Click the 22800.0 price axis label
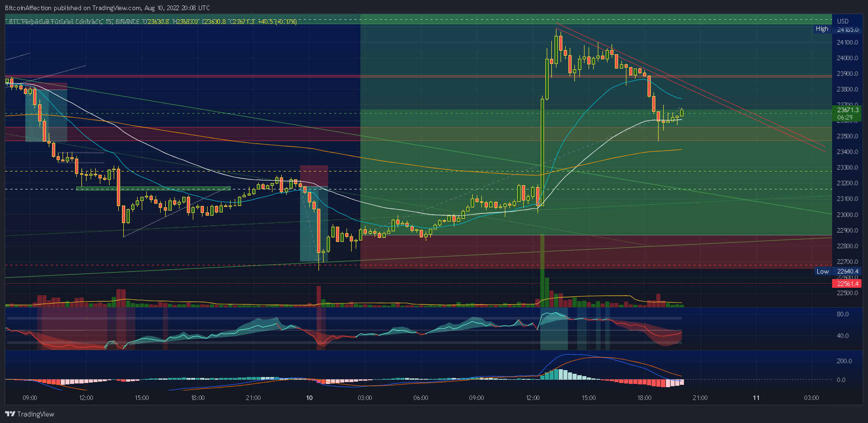868x423 pixels. [x=848, y=246]
